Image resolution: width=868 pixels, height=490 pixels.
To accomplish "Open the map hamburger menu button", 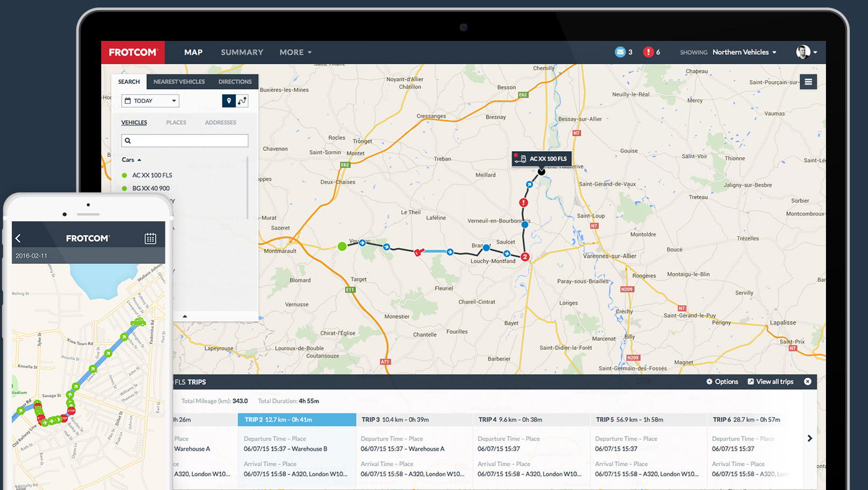I will tap(808, 82).
